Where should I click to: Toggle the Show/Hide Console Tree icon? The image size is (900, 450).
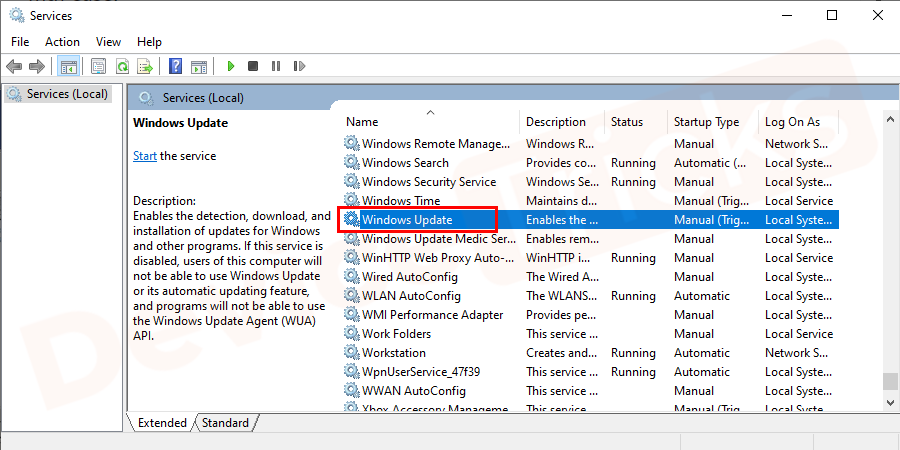(69, 67)
